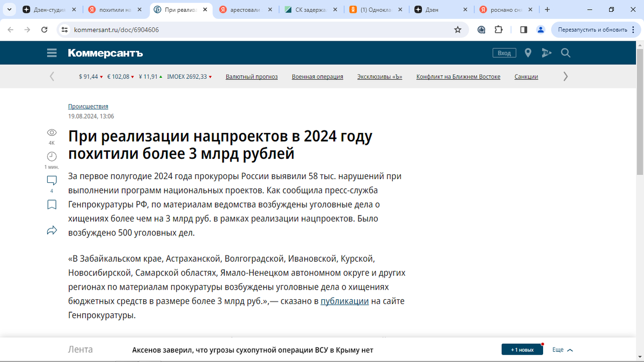Close the 'При реализации' tab
Screen dimensions: 644x362
coord(204,10)
